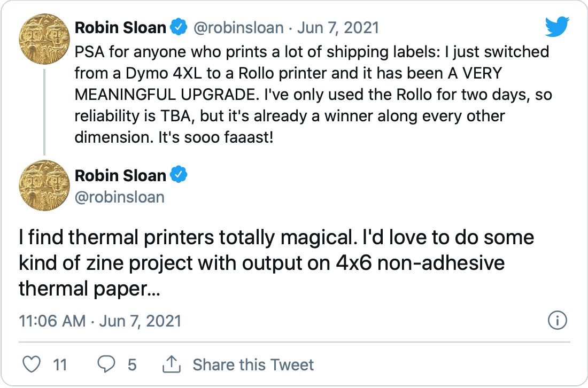The width and height of the screenshot is (588, 388).
Task: Click Robin Sloan name in main tweet
Action: 120,175
